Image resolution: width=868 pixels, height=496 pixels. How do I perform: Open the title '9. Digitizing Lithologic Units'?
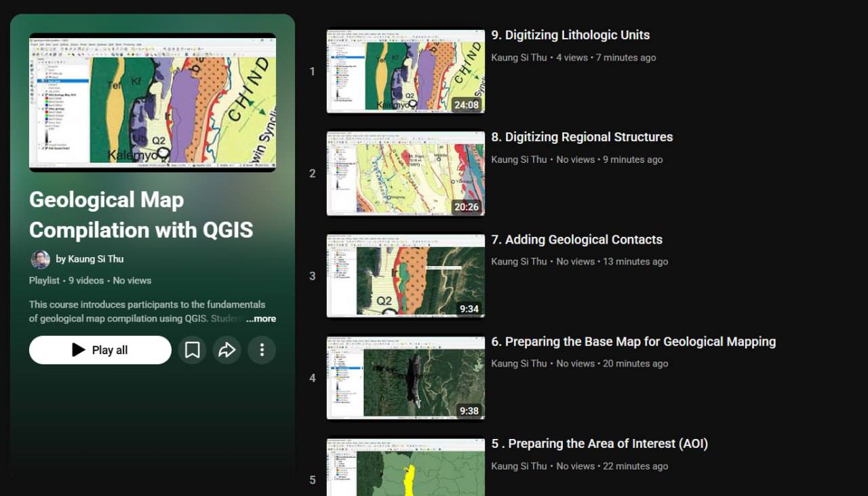570,35
